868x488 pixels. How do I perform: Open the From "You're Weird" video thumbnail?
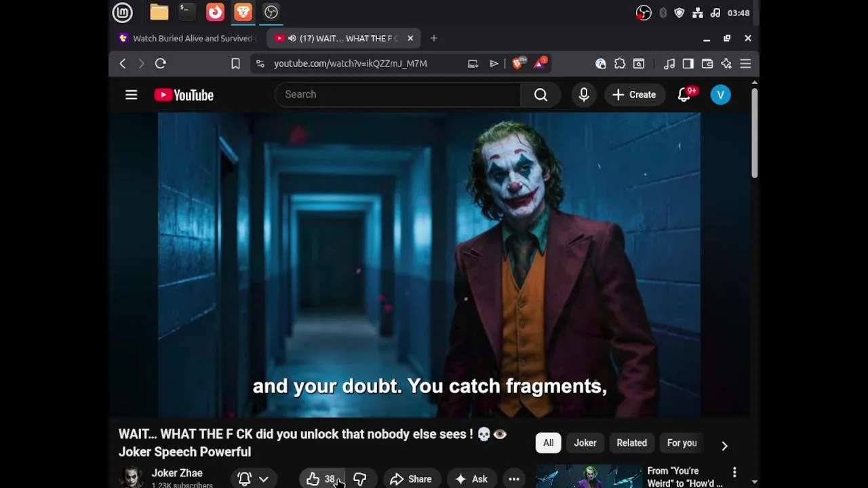point(589,476)
